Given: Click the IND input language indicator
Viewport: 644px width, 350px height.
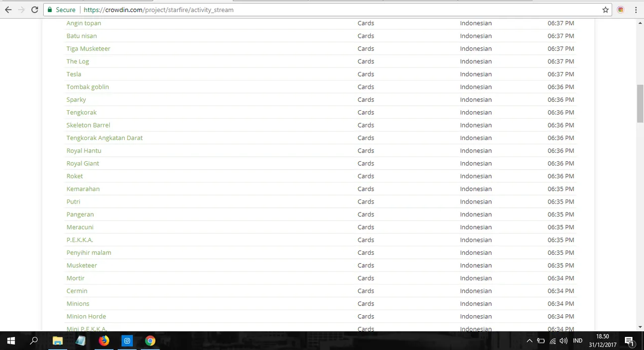Looking at the screenshot, I should tap(578, 341).
